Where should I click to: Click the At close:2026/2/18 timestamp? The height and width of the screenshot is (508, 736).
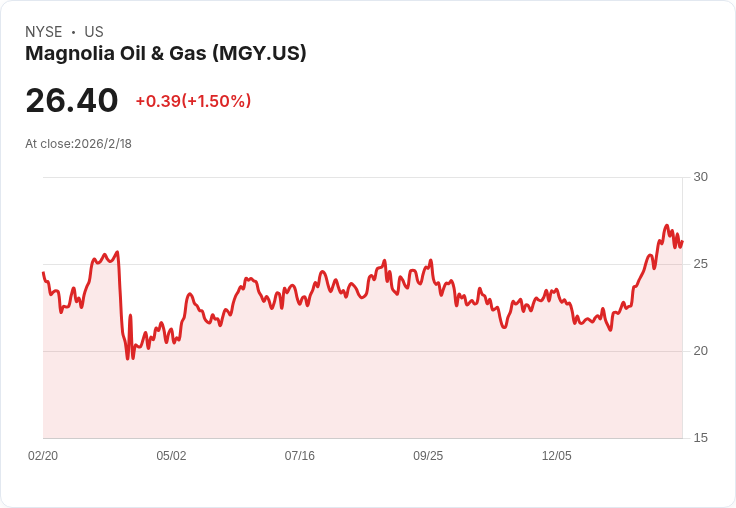pos(79,144)
